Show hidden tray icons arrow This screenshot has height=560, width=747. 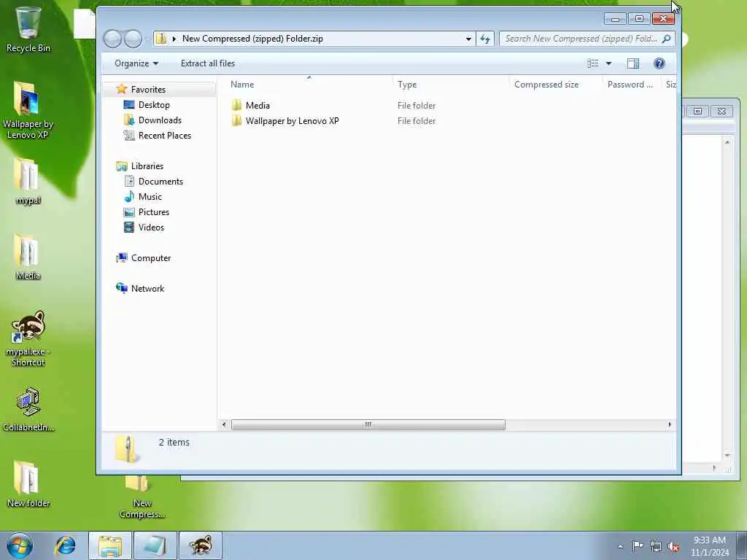[620, 546]
